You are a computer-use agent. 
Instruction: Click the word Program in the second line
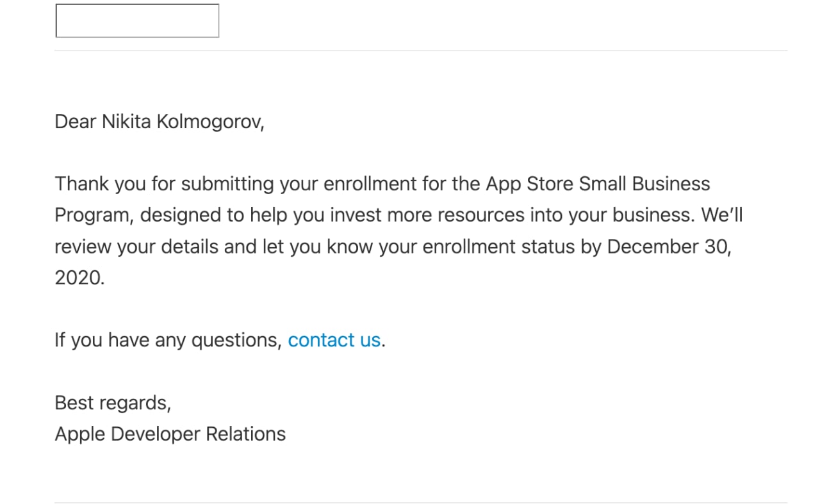click(92, 215)
